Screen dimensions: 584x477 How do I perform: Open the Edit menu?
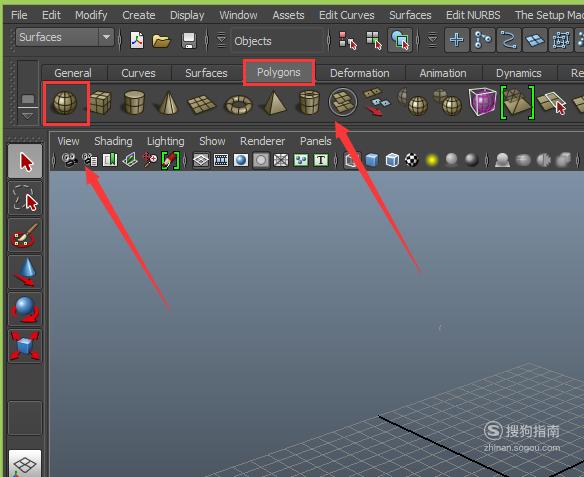click(x=51, y=15)
